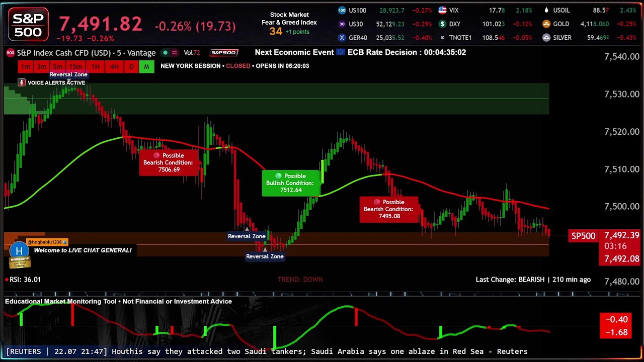Screen dimensions: 644x362
Task: Click the 7,500.00 price axis level
Action: tap(621, 207)
